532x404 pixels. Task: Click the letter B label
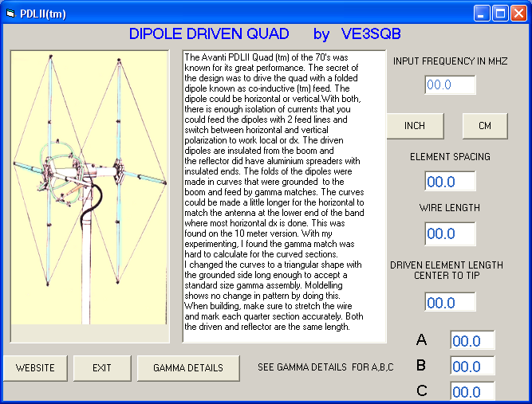click(x=421, y=365)
